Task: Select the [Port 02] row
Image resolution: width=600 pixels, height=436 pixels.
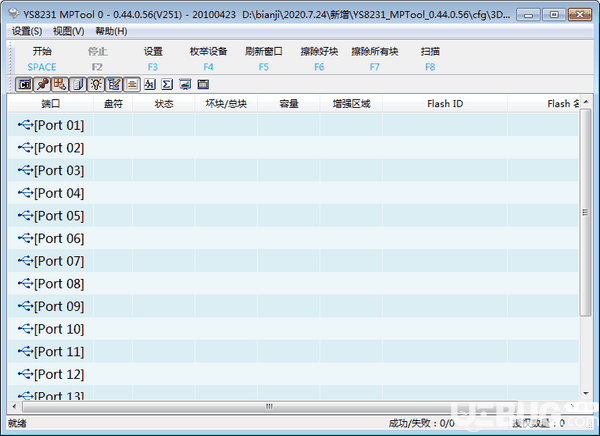Action: [293, 148]
